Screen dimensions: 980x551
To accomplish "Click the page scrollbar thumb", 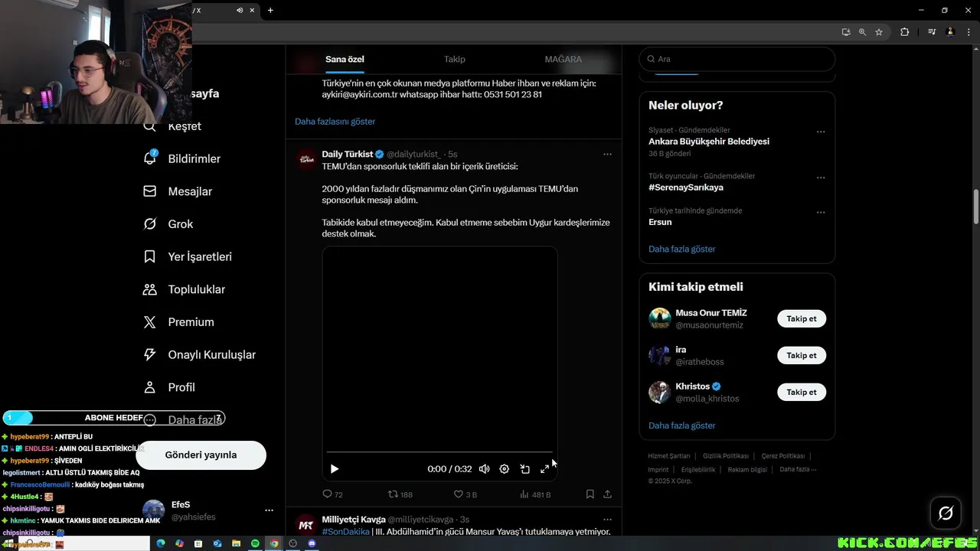I will coord(976,207).
